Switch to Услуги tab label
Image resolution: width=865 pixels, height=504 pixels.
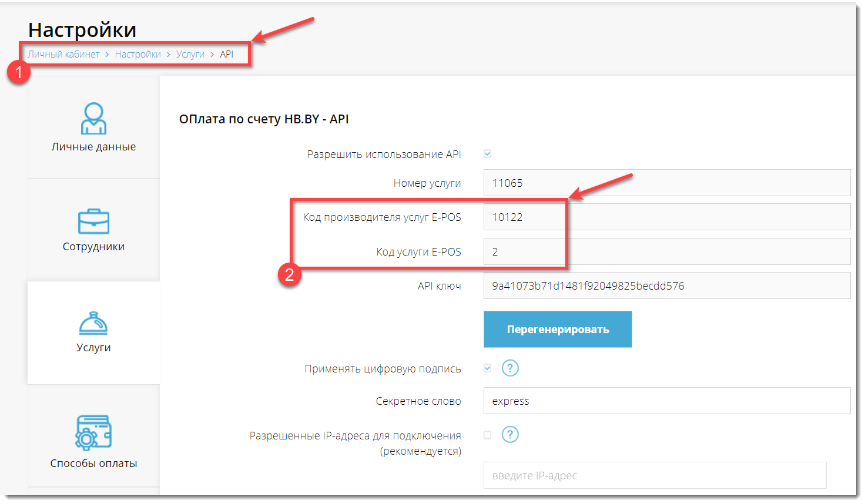click(93, 347)
